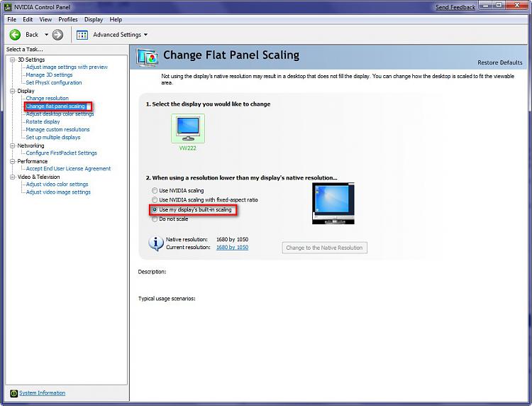Open the Help menu
The height and width of the screenshot is (406, 532).
(x=116, y=19)
